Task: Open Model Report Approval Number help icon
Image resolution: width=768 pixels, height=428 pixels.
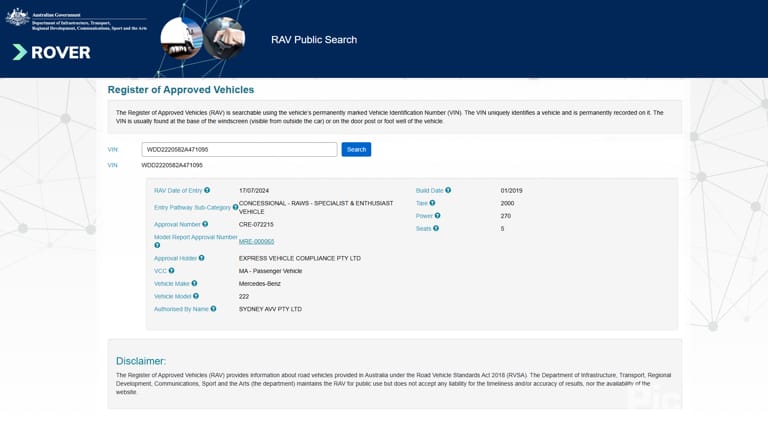Action: point(157,245)
